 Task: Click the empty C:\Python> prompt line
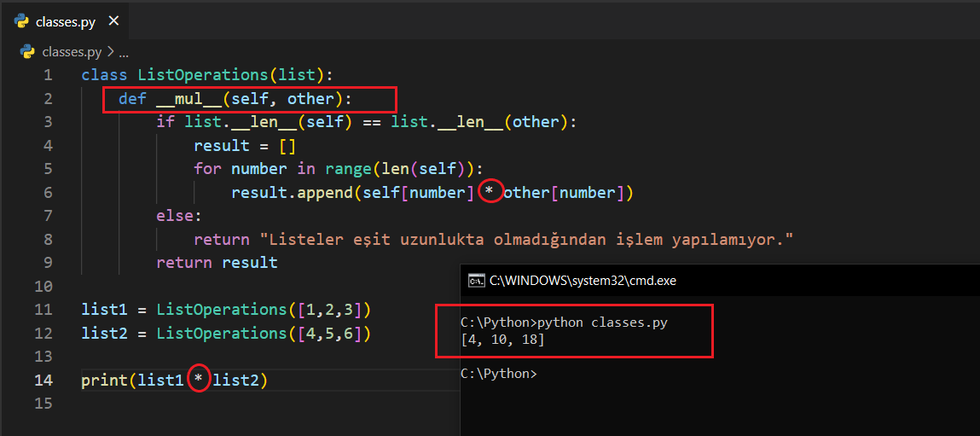click(499, 374)
